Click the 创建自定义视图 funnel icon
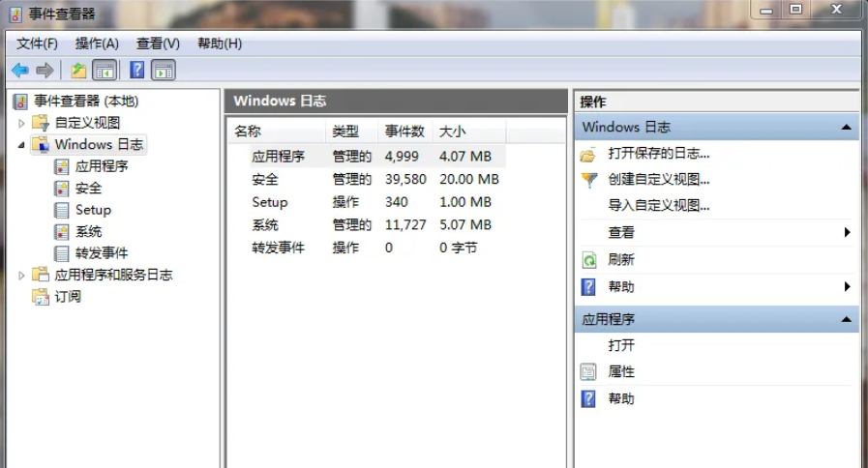The width and height of the screenshot is (868, 468). click(588, 180)
